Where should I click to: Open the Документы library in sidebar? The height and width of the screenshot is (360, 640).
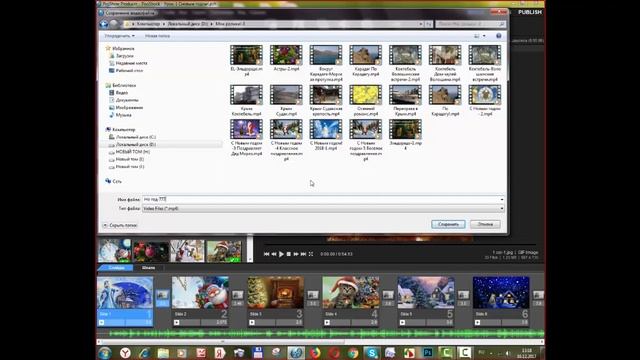coord(127,100)
